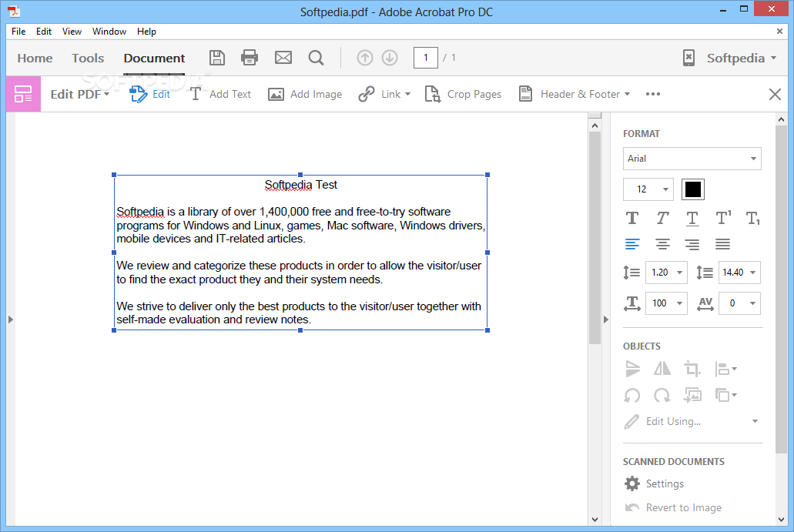Open the black font color swatch

(x=692, y=189)
